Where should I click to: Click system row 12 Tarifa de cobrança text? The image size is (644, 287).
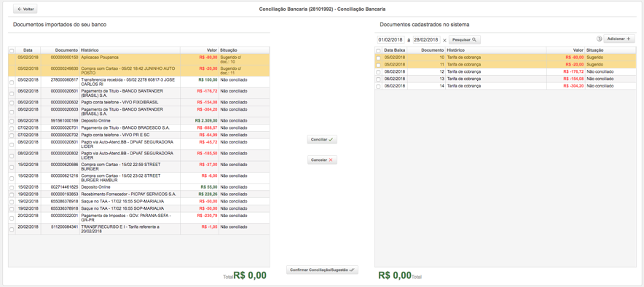click(x=464, y=72)
